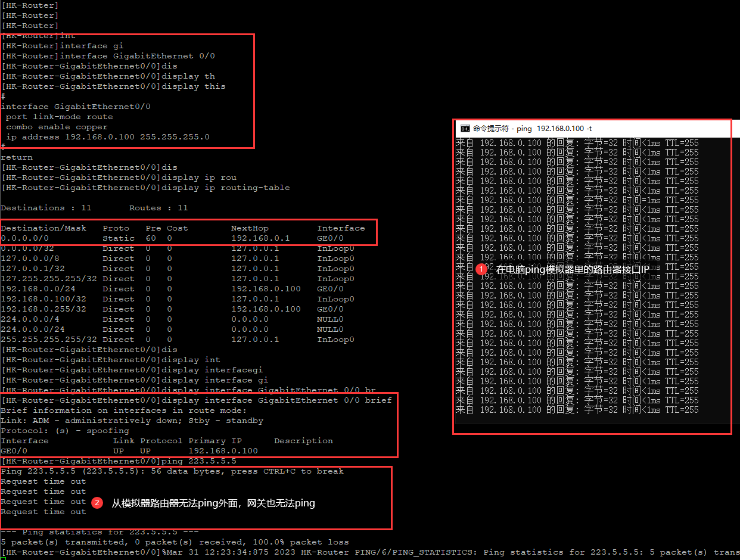Click the 'ping 223.5.5.5' command line

click(x=119, y=461)
